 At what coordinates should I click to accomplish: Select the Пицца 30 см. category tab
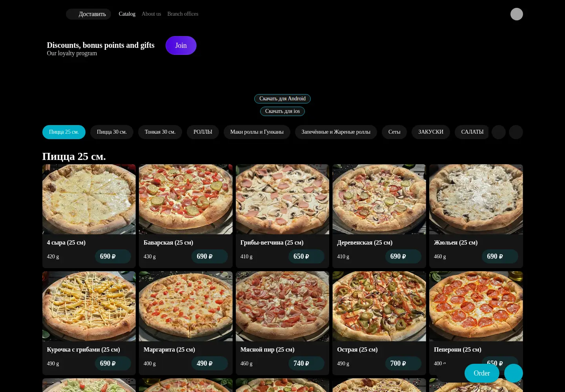(x=112, y=132)
